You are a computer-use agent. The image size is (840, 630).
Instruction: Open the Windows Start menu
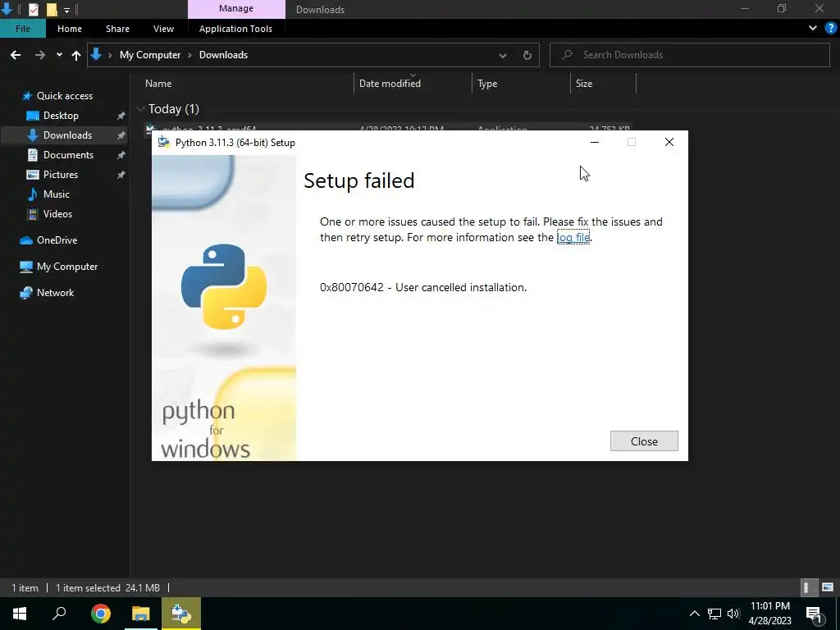click(20, 614)
